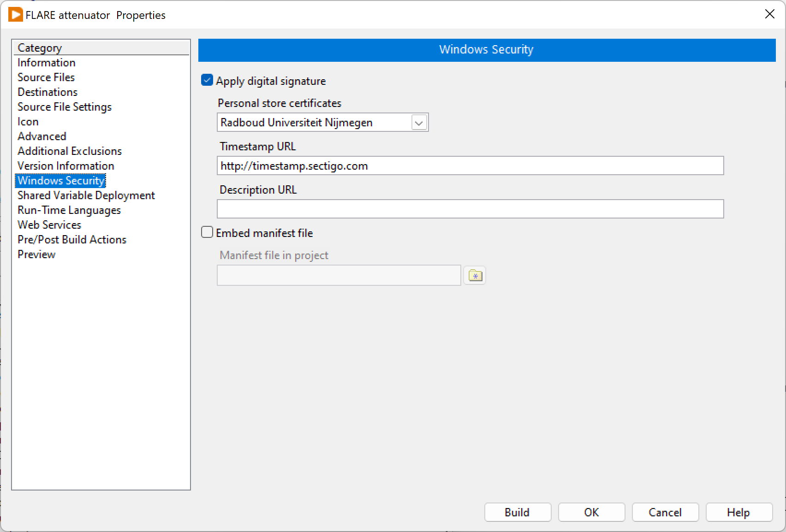Open Shared Variable Deployment category

click(x=86, y=195)
